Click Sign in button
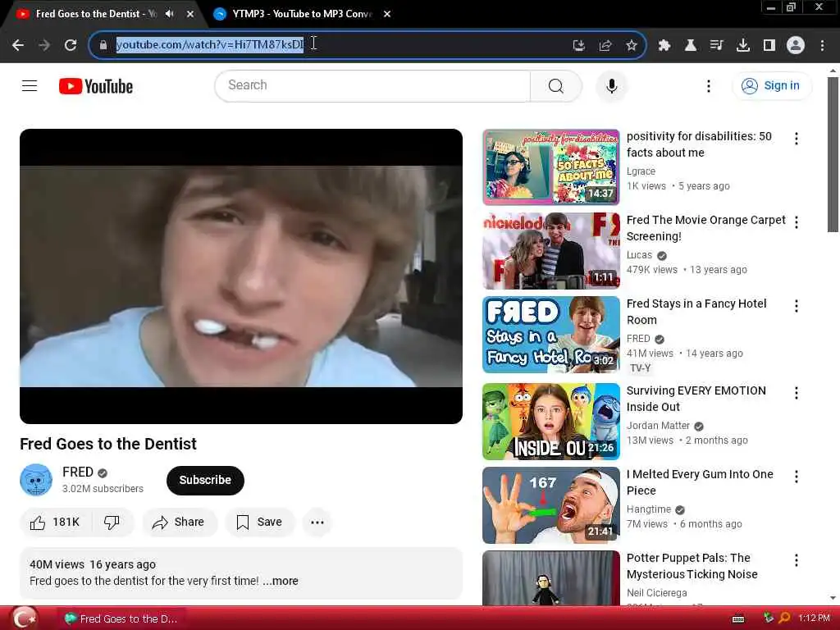 [x=771, y=85]
